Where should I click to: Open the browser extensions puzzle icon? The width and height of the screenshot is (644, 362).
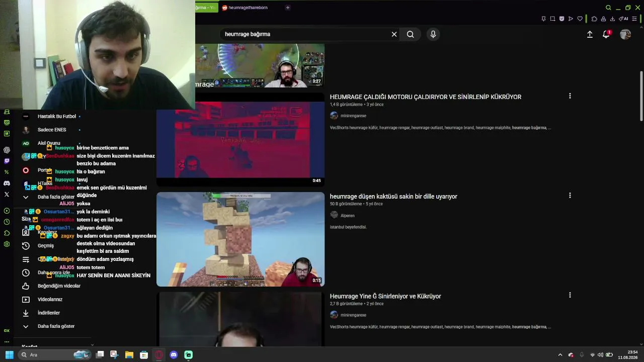pyautogui.click(x=594, y=19)
